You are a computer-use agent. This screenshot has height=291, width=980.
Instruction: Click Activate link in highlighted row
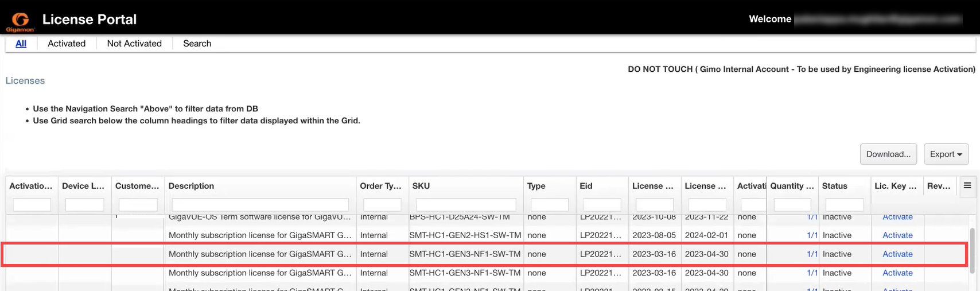pos(897,254)
